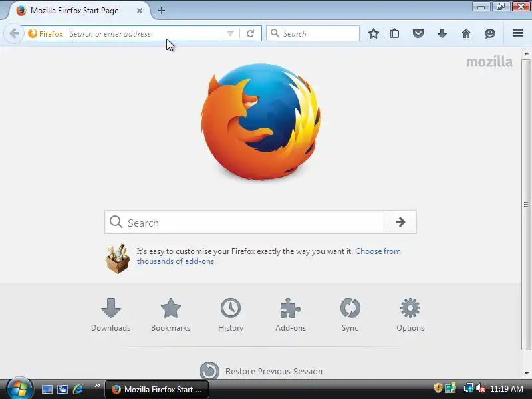The image size is (532, 399).
Task: Open the Hello chat smiley icon
Action: [490, 33]
